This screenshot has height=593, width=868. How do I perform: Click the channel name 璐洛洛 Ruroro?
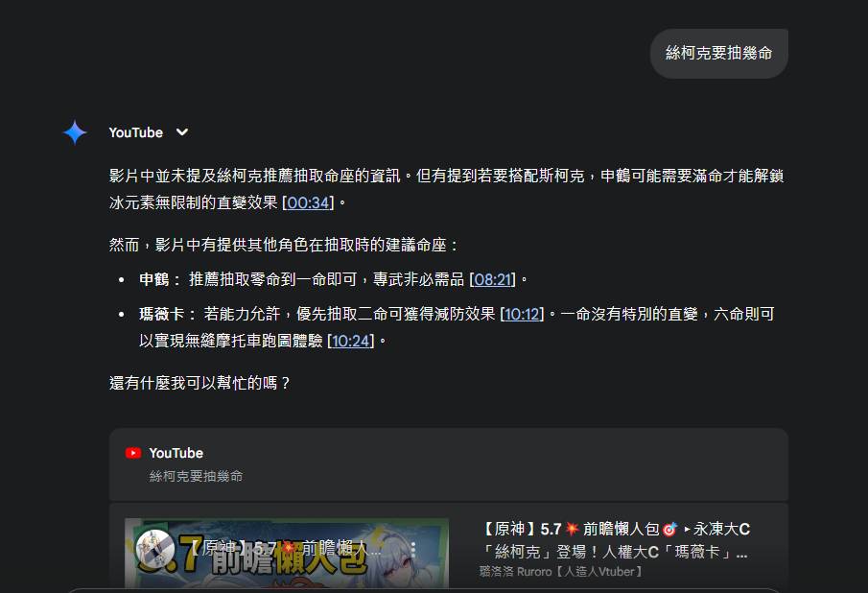(x=560, y=571)
